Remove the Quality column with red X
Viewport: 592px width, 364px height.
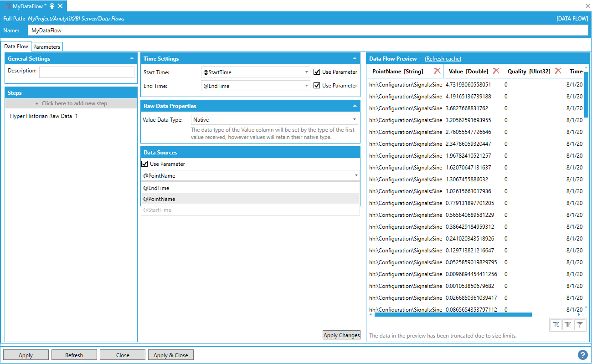coord(558,71)
